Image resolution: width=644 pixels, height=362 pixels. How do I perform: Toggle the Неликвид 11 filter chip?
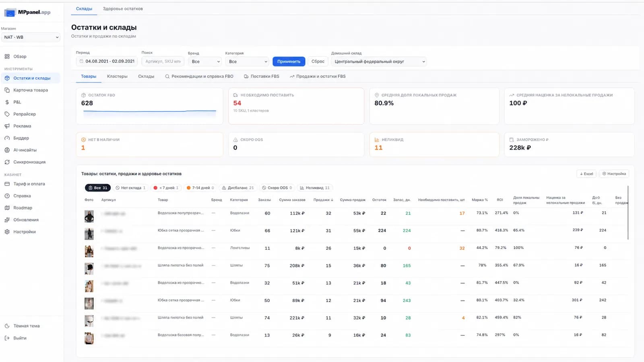[315, 188]
